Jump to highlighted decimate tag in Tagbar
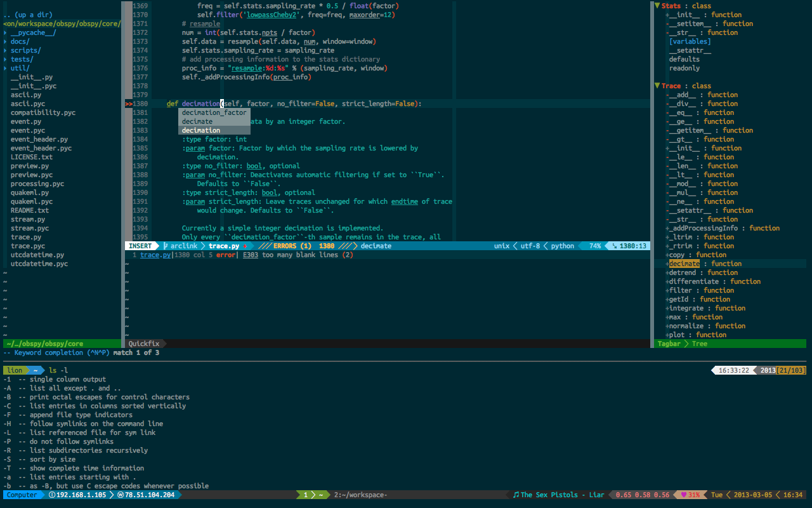812x508 pixels. (684, 264)
